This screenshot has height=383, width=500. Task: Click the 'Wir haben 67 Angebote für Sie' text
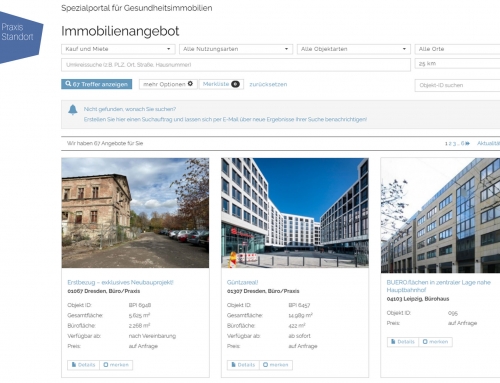click(105, 143)
